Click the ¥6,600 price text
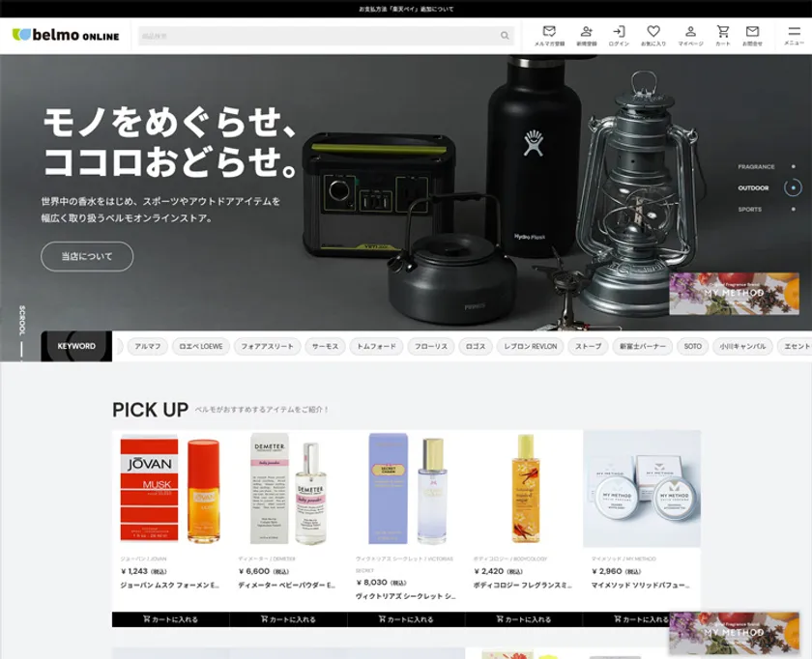812x659 pixels. pyautogui.click(x=264, y=571)
